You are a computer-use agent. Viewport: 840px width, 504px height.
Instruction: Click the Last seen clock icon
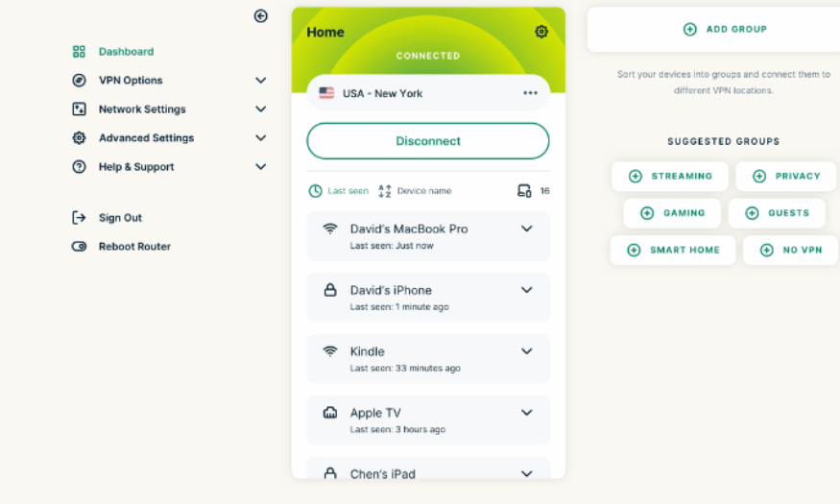tap(315, 191)
